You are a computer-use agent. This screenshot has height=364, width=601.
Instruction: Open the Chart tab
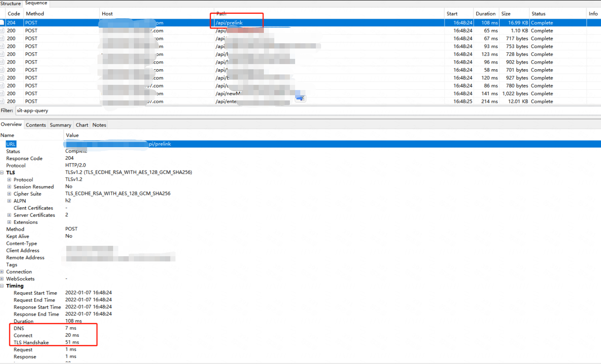[x=82, y=125]
